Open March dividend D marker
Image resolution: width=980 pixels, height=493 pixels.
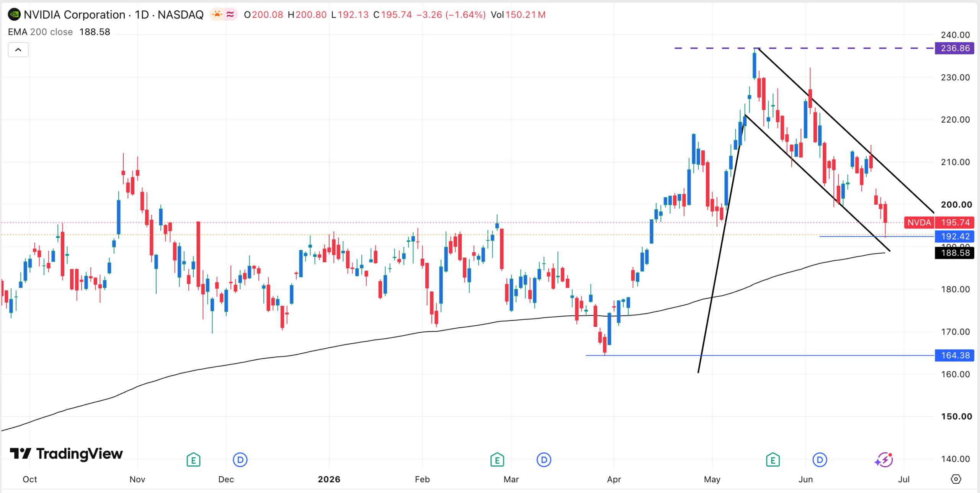pos(544,460)
